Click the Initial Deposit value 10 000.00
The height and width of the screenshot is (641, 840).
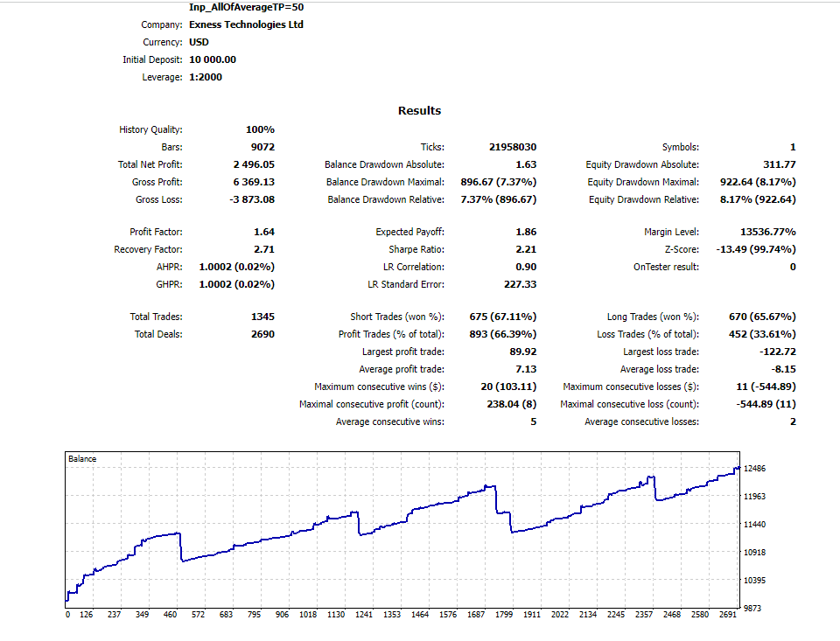click(x=213, y=59)
